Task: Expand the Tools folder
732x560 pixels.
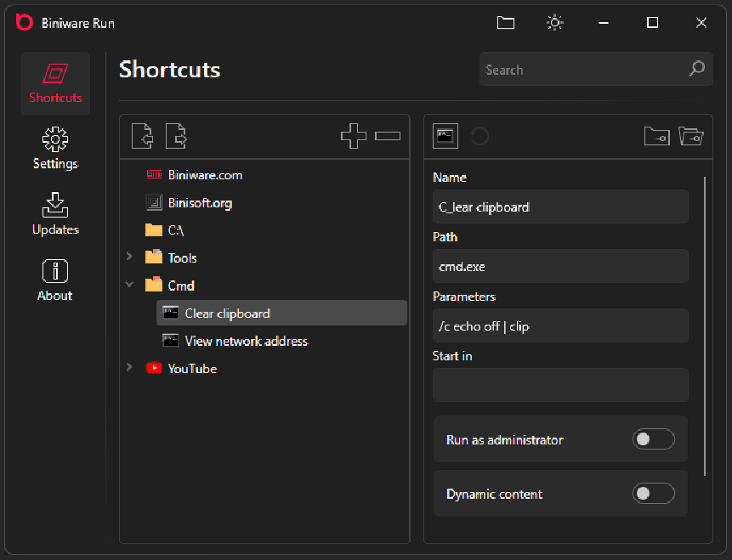Action: pos(129,257)
